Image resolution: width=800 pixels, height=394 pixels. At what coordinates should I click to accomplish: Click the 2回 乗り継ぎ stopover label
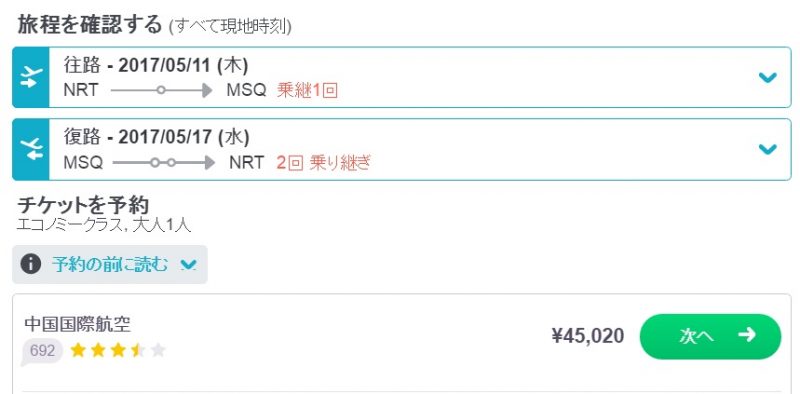click(323, 163)
